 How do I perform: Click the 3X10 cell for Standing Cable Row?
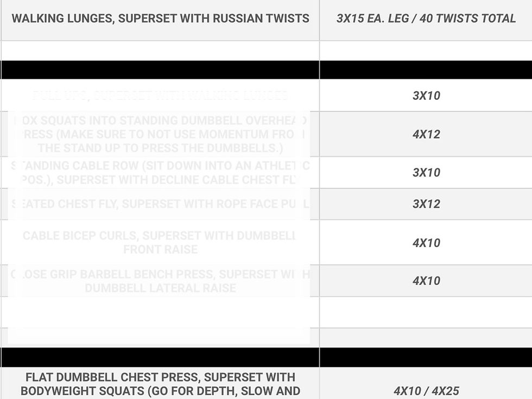click(x=426, y=173)
